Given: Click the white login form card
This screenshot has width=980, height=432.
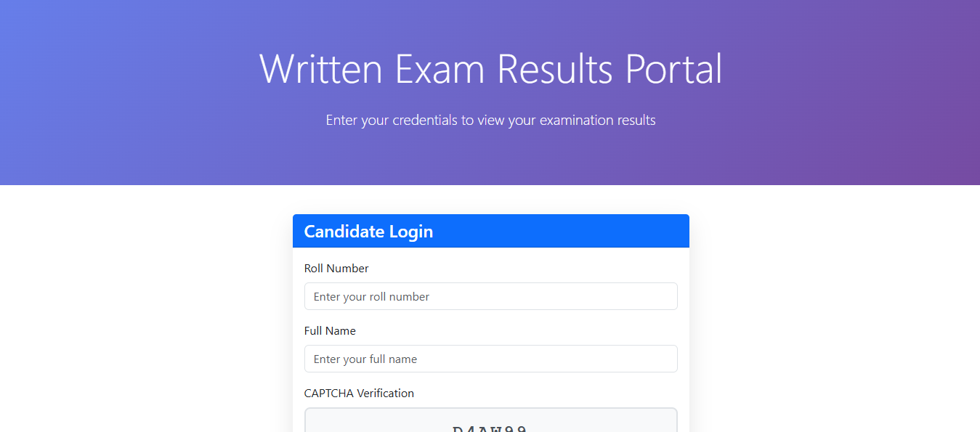Looking at the screenshot, I should click(x=490, y=327).
